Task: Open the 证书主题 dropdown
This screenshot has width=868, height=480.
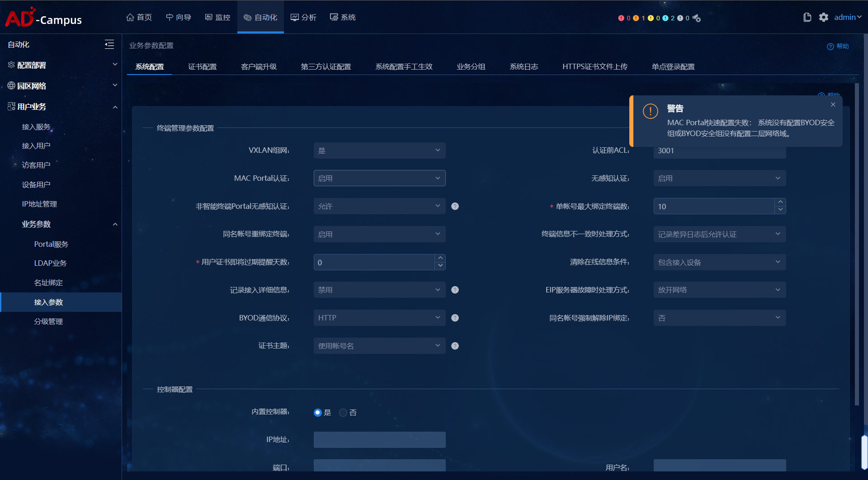Action: (380, 346)
